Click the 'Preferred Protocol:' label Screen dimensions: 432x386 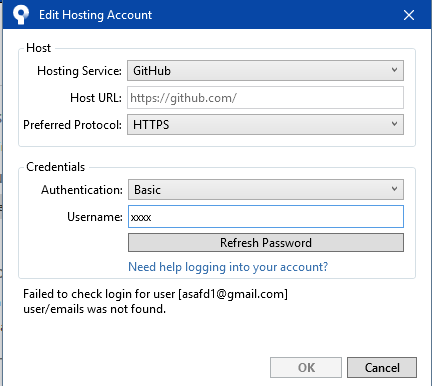[72, 125]
